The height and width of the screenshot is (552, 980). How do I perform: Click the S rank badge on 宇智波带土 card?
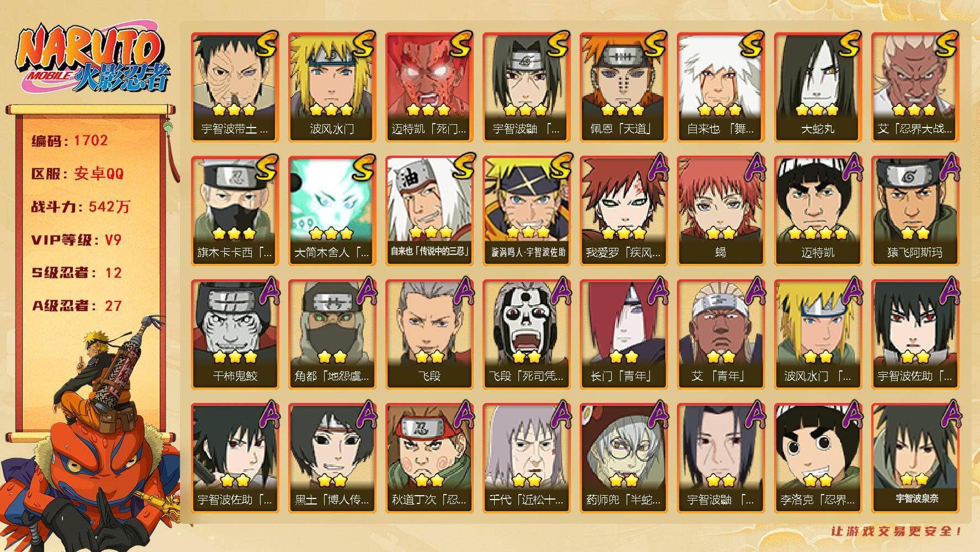click(x=266, y=44)
